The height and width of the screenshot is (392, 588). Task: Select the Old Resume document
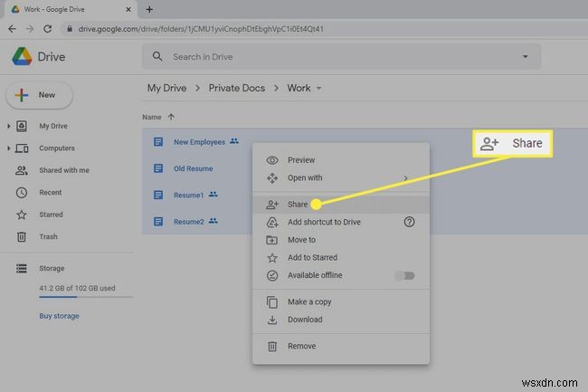click(193, 168)
